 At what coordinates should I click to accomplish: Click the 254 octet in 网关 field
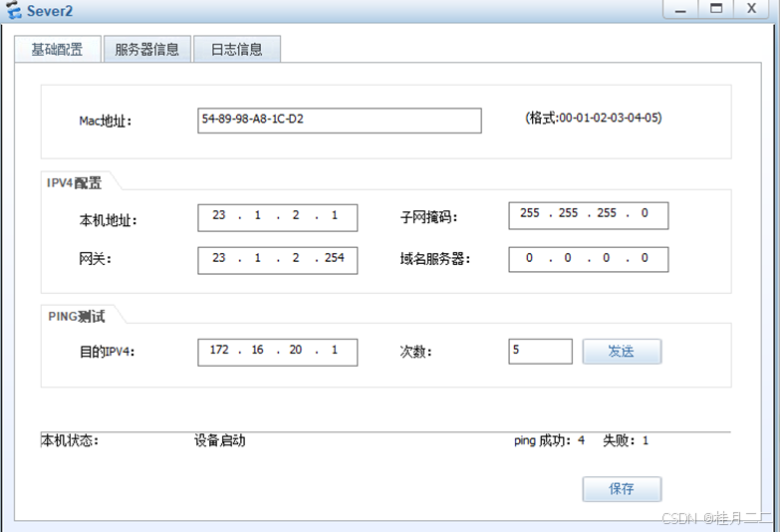(x=335, y=258)
